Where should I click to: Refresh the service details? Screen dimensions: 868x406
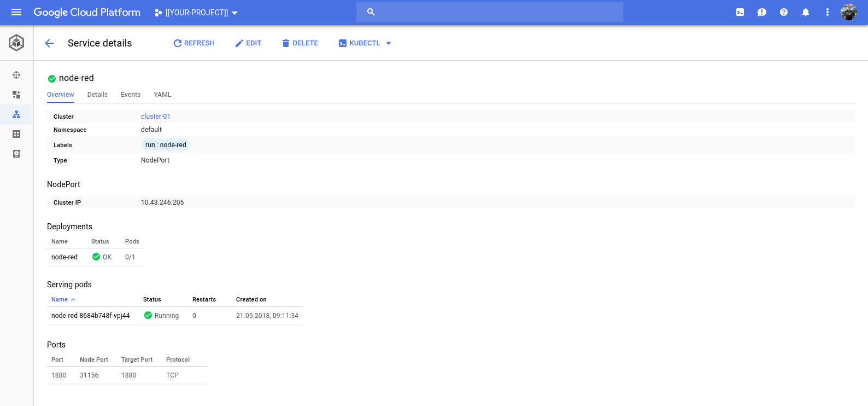click(194, 43)
